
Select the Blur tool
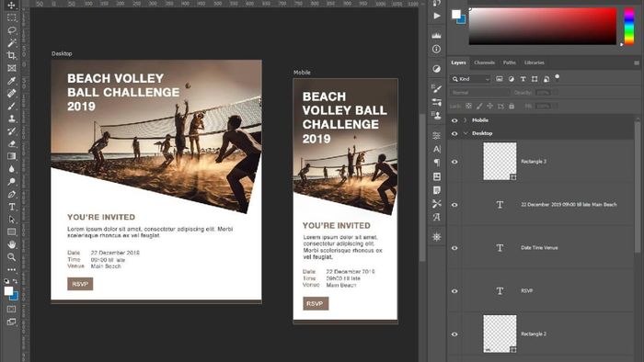tap(11, 169)
